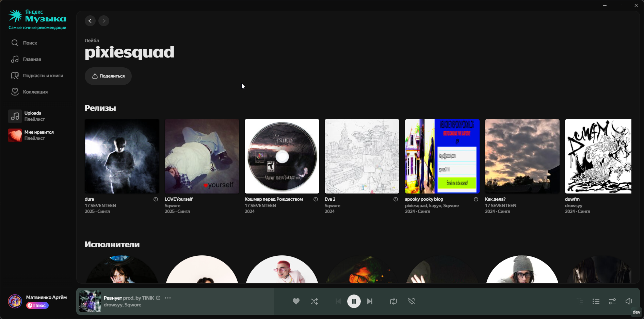
Task: Pause the current track
Action: tap(354, 301)
